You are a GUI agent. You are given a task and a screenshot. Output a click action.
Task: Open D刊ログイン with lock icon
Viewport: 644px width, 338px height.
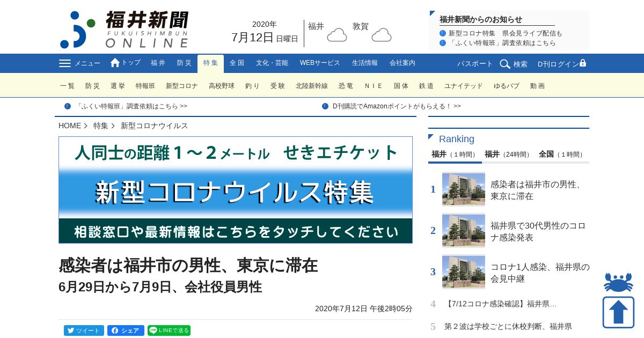pos(562,64)
